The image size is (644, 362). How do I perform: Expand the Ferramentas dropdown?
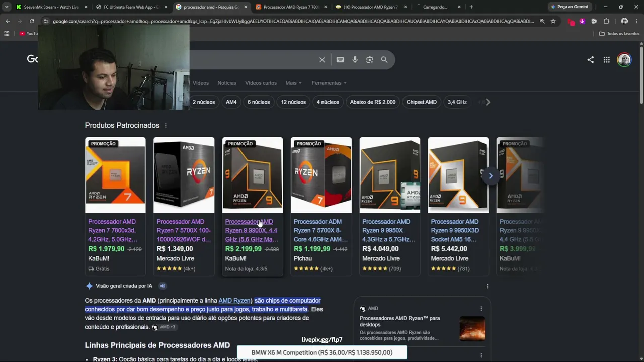[329, 83]
